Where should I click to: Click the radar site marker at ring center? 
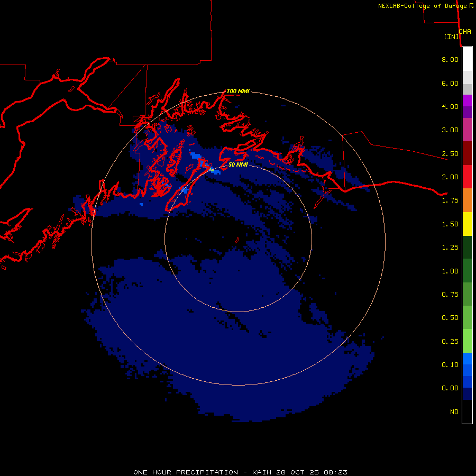pos(237,240)
